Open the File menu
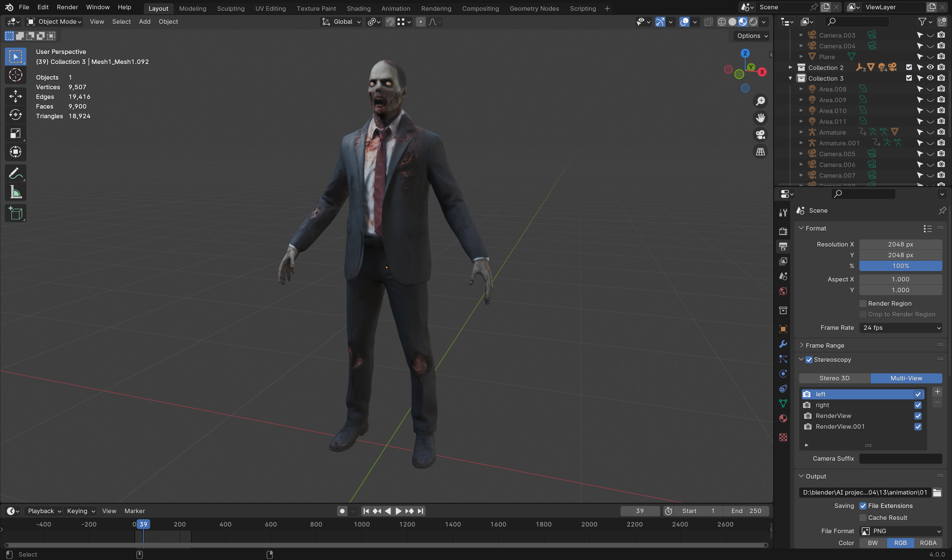The image size is (952, 560). (x=24, y=7)
